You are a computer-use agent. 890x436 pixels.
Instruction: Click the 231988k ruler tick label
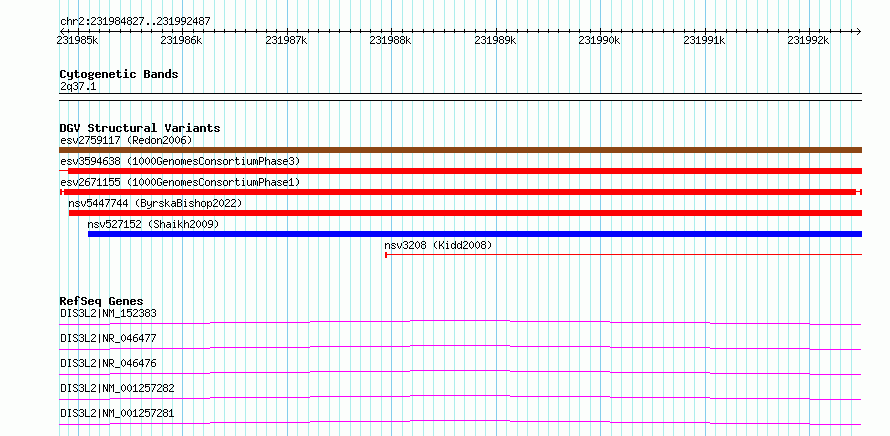coord(391,40)
